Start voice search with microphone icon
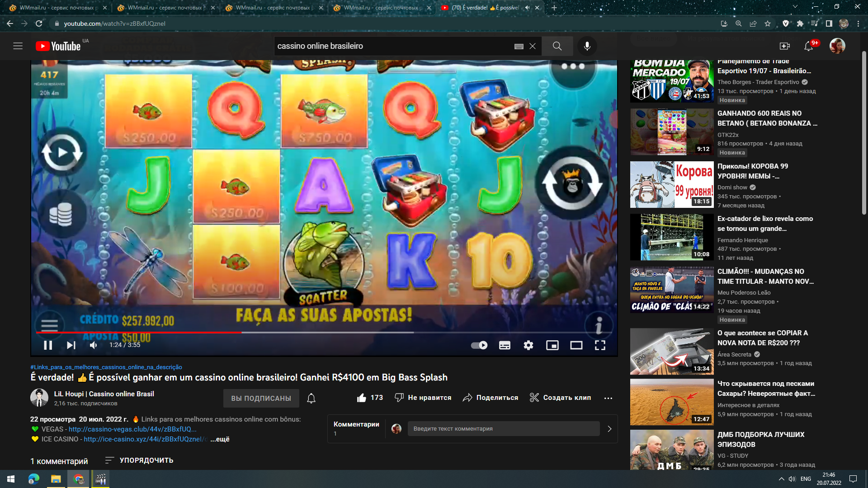 pos(587,46)
